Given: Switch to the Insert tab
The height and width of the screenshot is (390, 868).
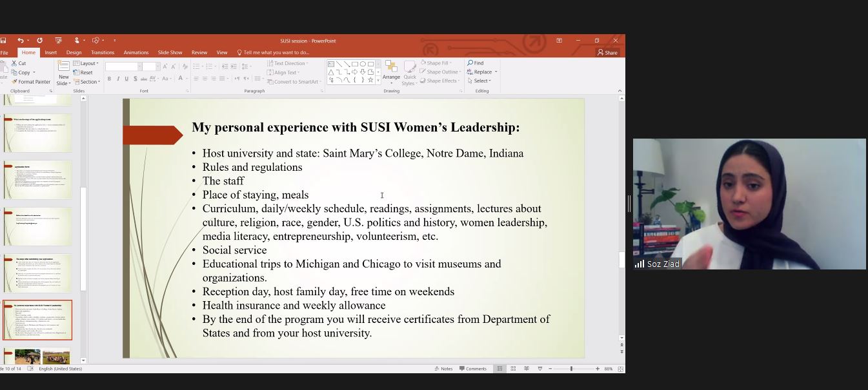Looking at the screenshot, I should click(x=50, y=52).
